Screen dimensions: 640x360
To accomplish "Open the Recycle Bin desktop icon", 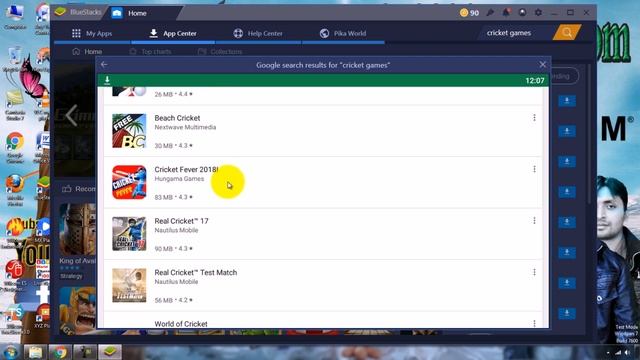I will tap(15, 60).
